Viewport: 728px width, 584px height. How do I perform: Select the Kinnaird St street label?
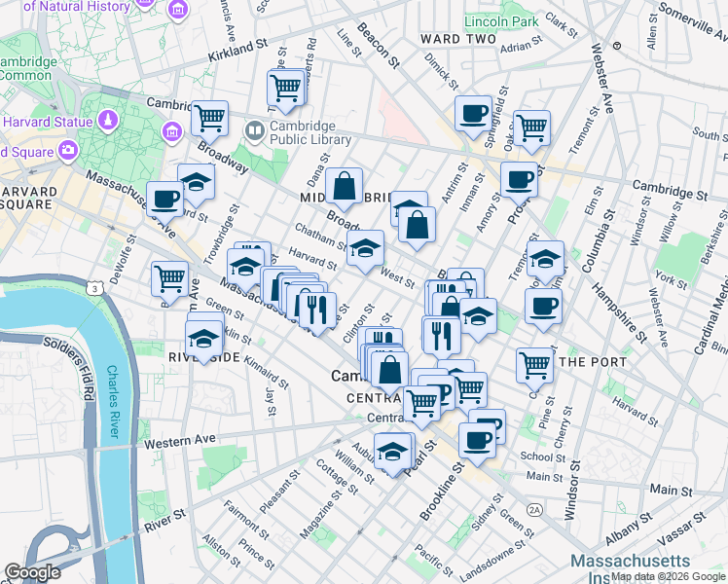pyautogui.click(x=267, y=373)
